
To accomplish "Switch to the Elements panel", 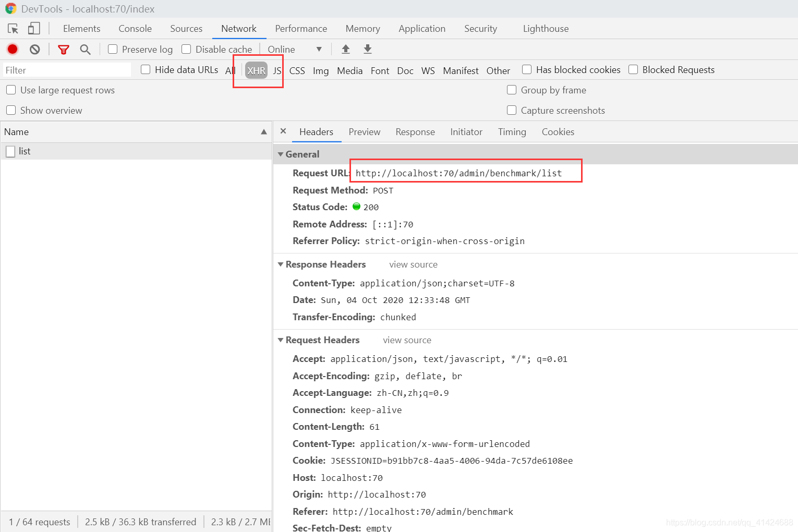I will pyautogui.click(x=82, y=29).
